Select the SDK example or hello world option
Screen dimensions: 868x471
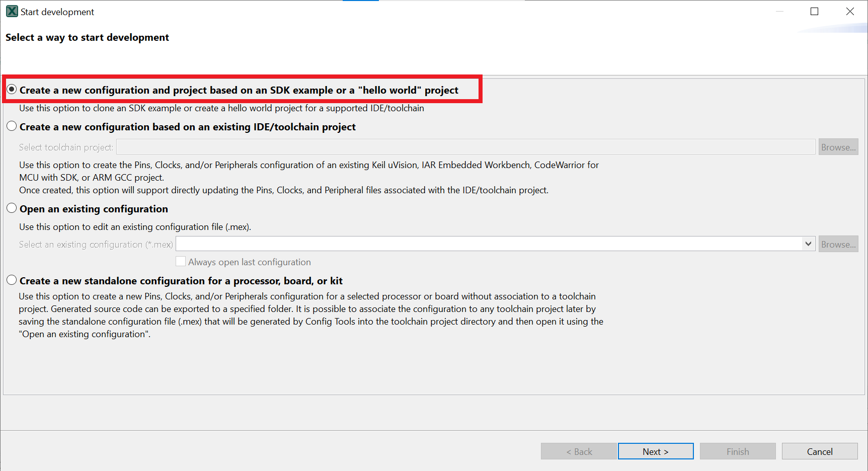12,90
